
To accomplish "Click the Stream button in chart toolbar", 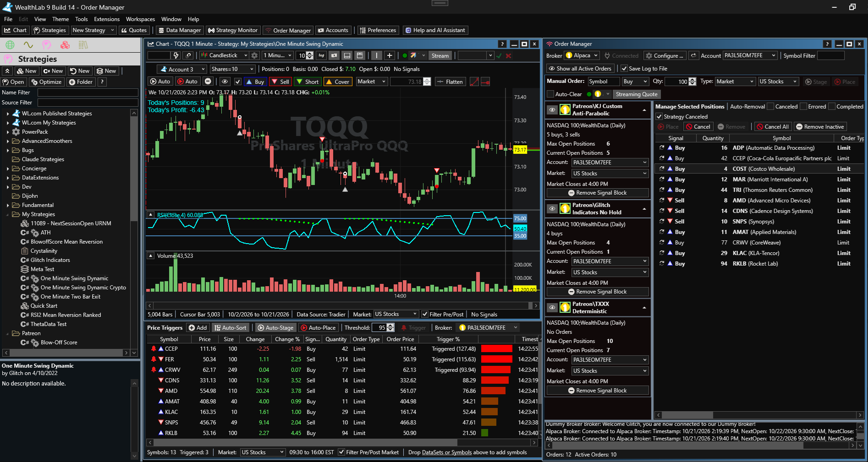I will tap(440, 56).
